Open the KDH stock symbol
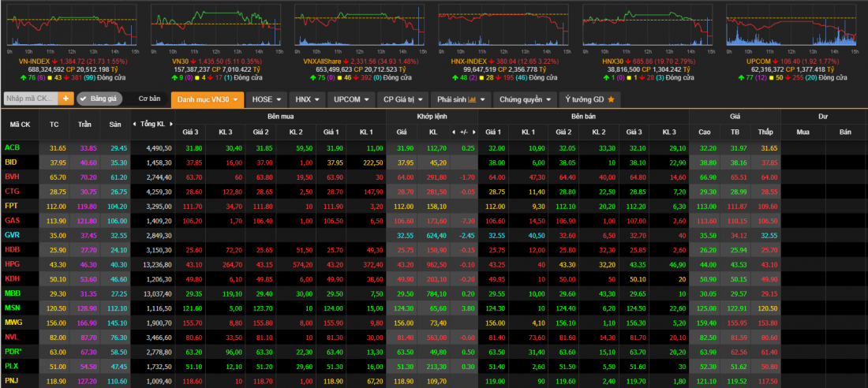This screenshot has width=868, height=388. click(x=12, y=278)
